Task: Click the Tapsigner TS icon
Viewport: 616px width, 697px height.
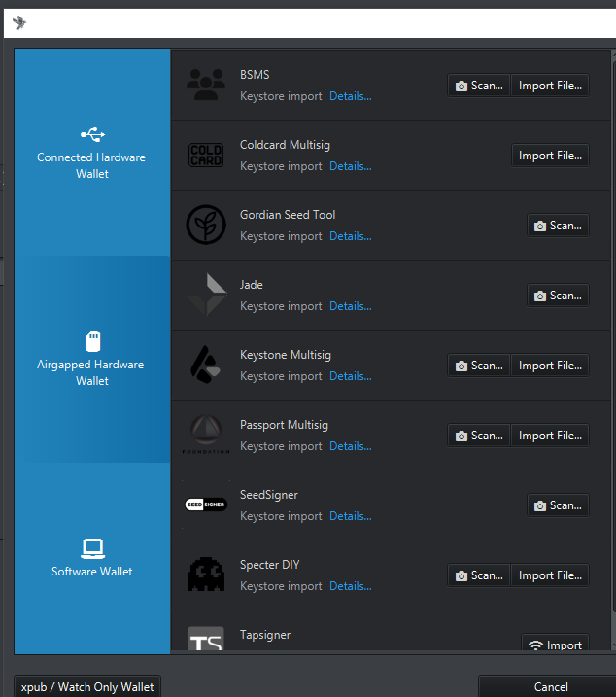Action: [206, 639]
